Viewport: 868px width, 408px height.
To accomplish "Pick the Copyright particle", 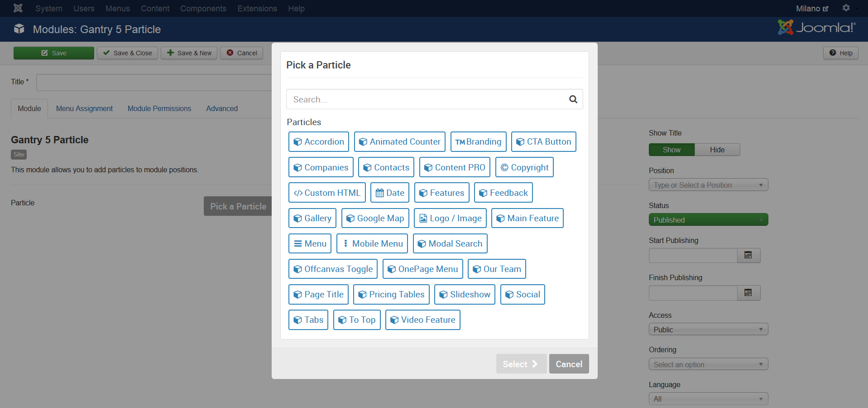I will tap(524, 167).
